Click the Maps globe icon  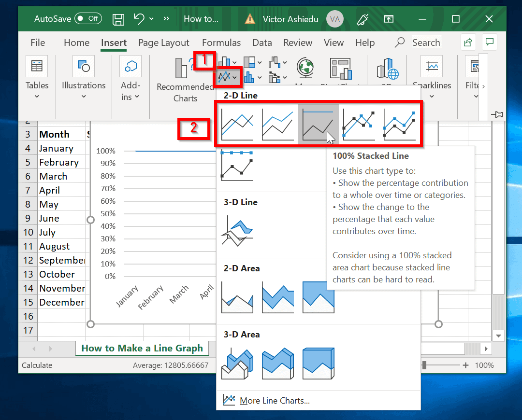pos(304,69)
